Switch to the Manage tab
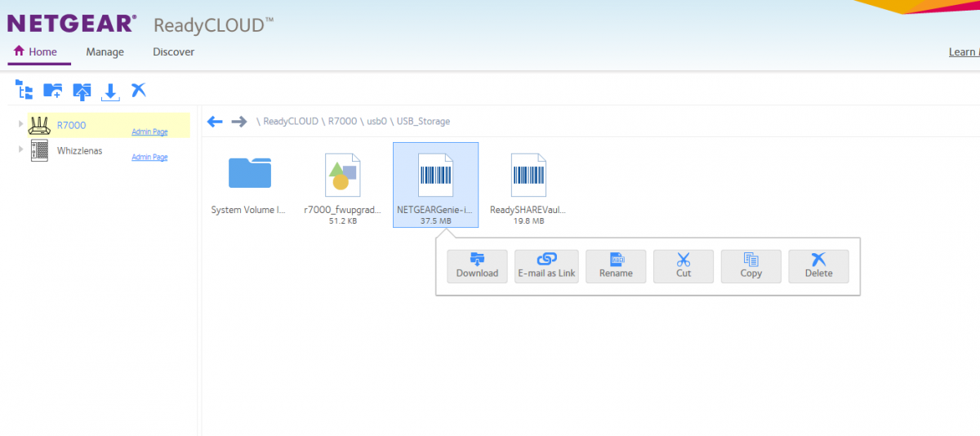Image resolution: width=980 pixels, height=436 pixels. pos(105,51)
